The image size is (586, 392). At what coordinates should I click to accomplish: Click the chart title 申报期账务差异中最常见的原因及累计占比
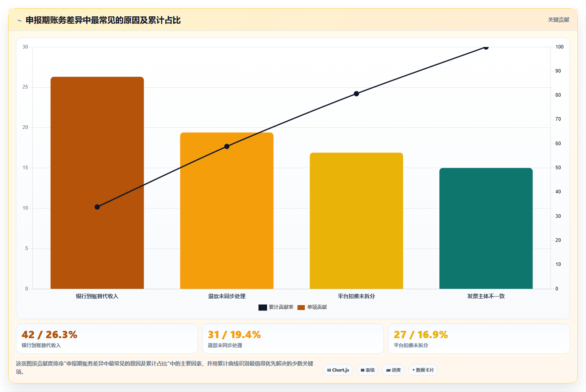(x=103, y=20)
